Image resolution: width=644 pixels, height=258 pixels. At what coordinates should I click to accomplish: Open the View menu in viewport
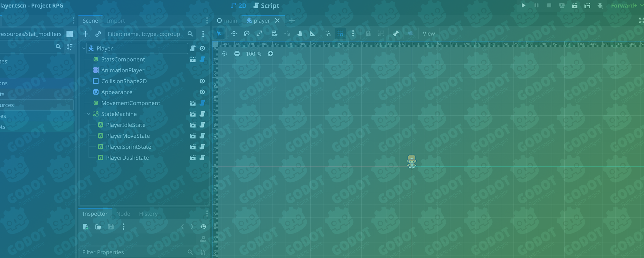(429, 34)
